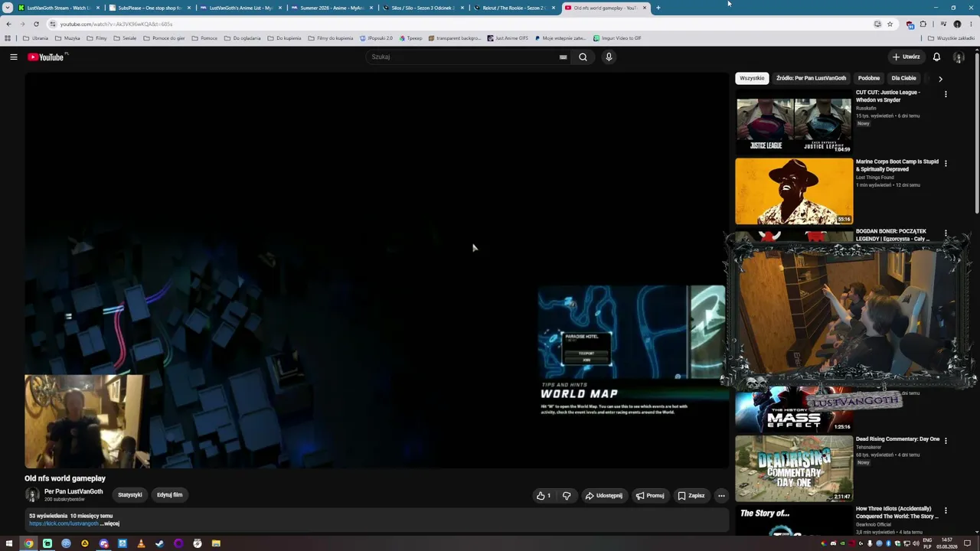980x551 pixels.
Task: Open Windows Start menu
Action: point(10,543)
